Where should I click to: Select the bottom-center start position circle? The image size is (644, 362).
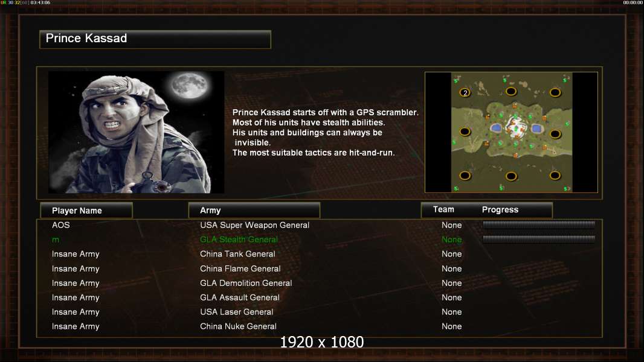tap(511, 176)
